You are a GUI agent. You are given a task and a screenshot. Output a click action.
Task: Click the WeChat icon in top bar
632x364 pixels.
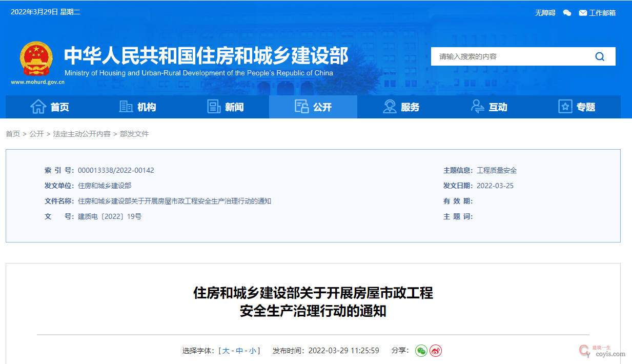567,13
